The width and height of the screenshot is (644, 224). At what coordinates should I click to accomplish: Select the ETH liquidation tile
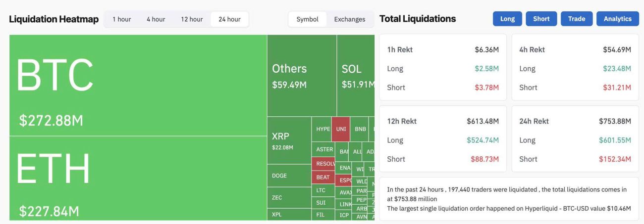(138, 178)
